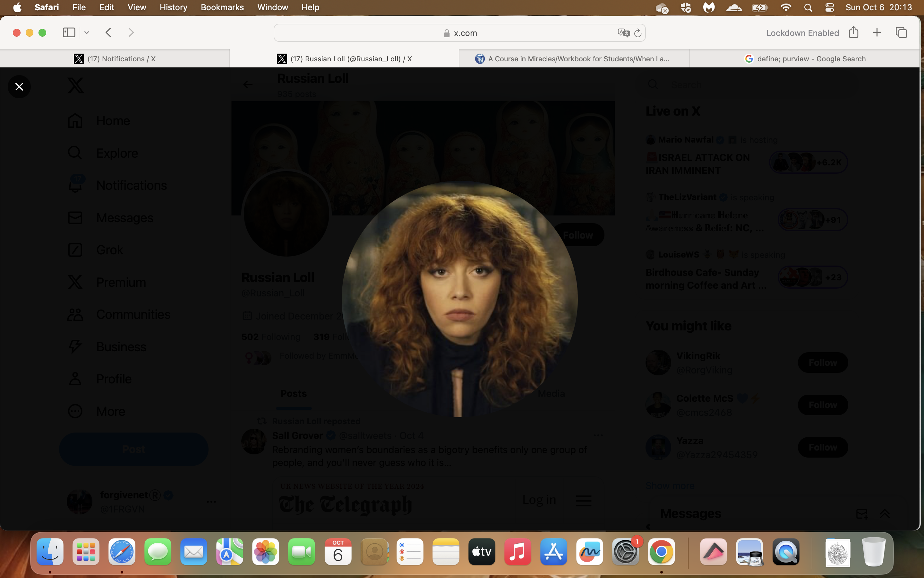Follow VikingRik
This screenshot has width=924, height=578.
click(823, 363)
